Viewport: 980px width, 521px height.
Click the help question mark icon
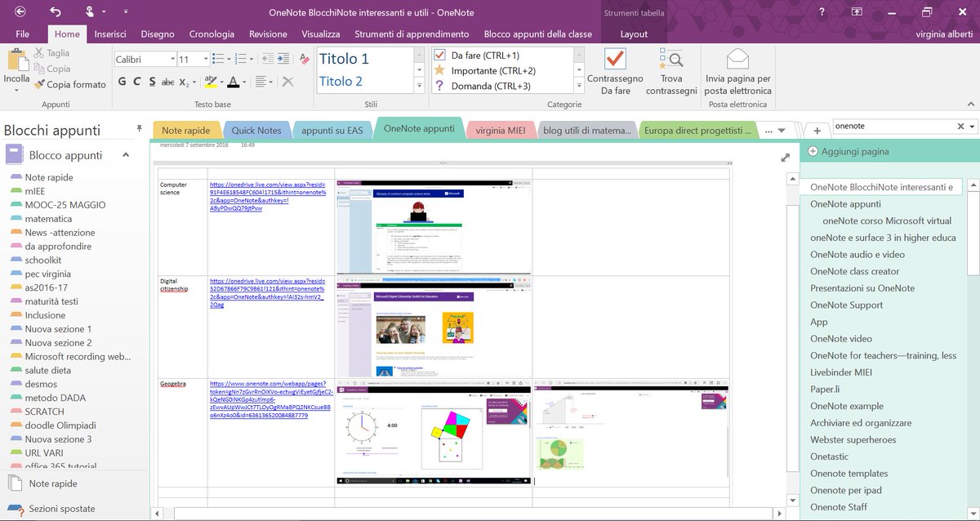[x=822, y=11]
